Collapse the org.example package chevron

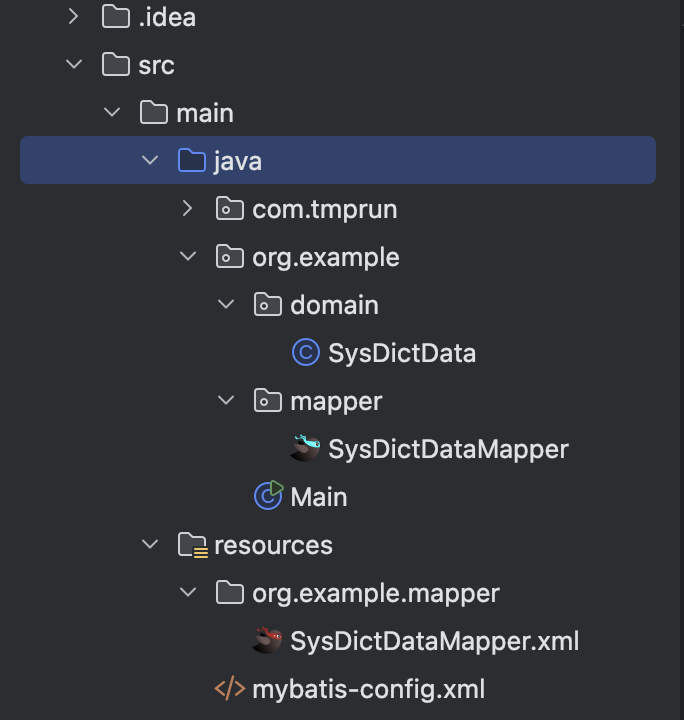[x=188, y=256]
